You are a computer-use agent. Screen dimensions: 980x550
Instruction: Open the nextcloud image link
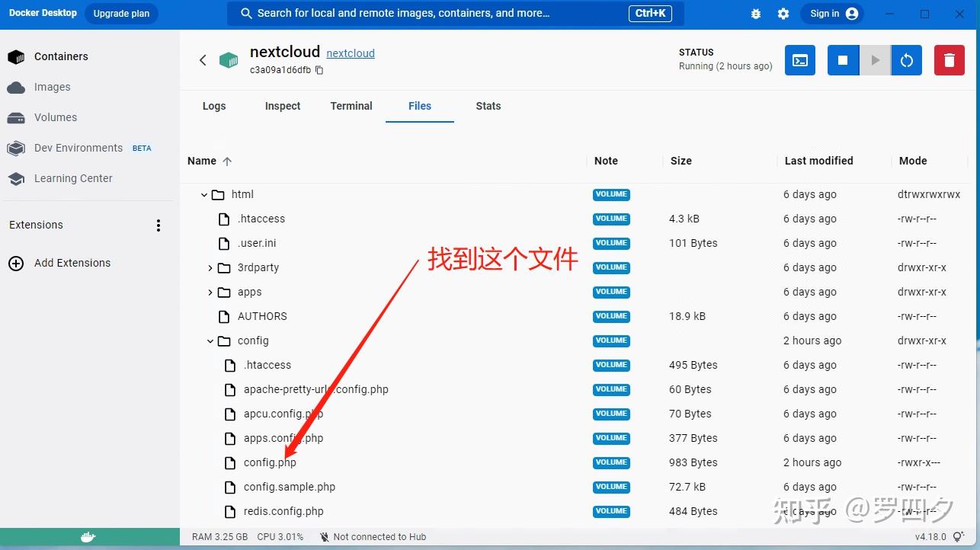(x=351, y=53)
